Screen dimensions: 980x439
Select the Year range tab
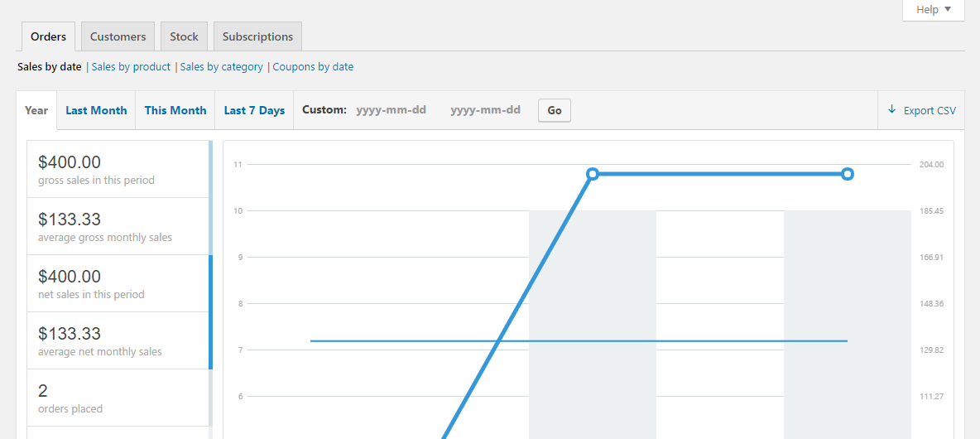(x=36, y=110)
